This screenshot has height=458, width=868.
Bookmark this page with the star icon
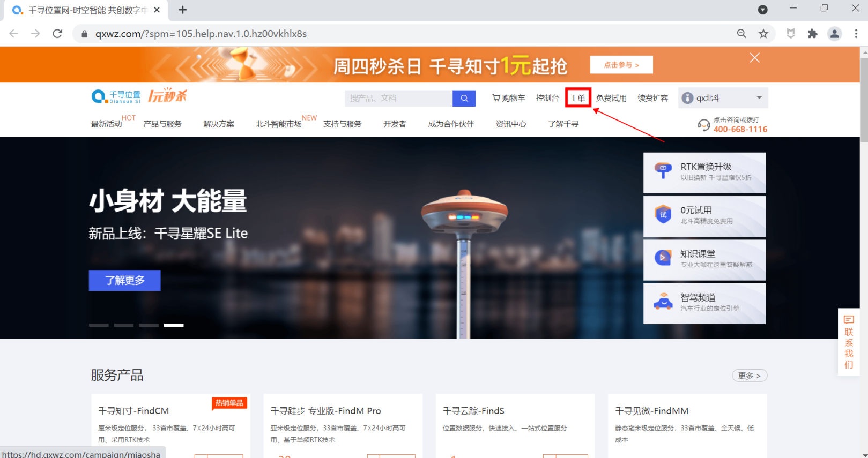pos(763,34)
